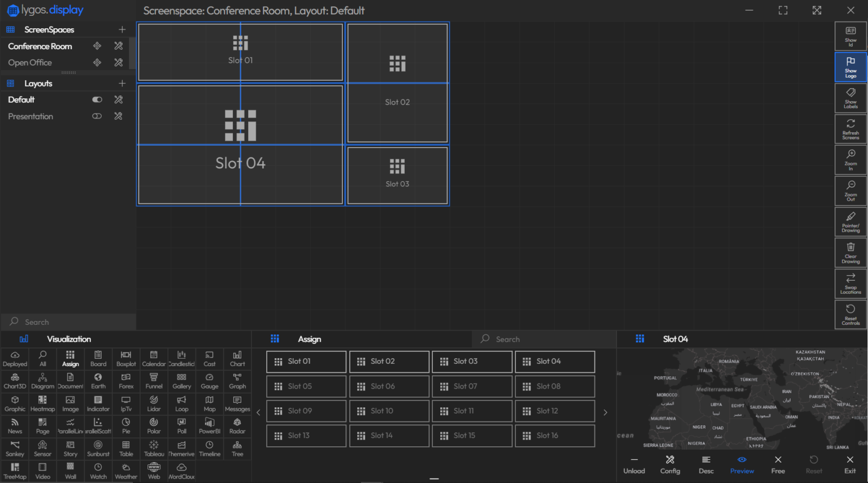This screenshot has width=868, height=483.
Task: Collapse the bottom panel using the center handle
Action: pos(434,478)
